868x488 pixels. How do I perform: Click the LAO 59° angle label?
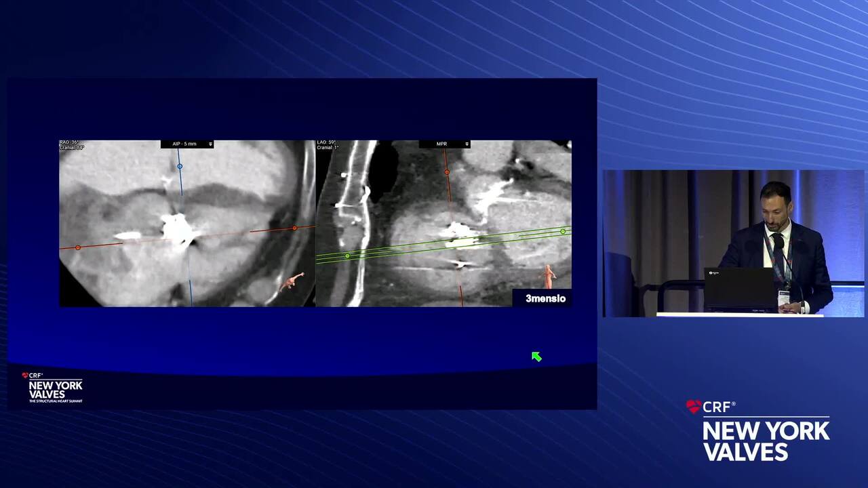click(327, 142)
